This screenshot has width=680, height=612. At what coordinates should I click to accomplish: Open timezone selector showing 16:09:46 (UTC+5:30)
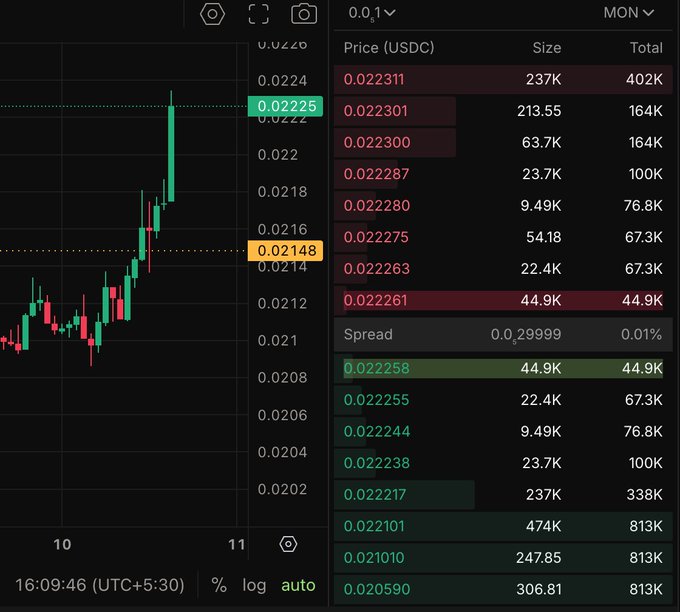(x=100, y=585)
